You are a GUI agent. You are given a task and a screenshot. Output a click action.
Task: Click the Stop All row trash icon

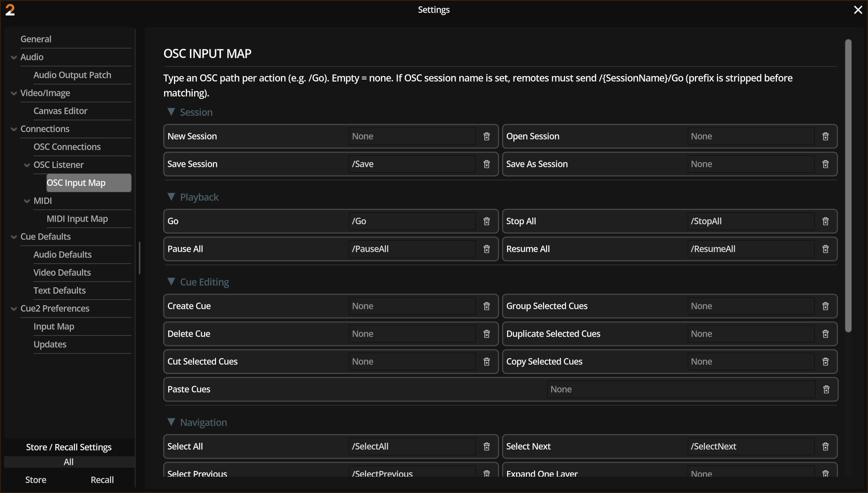(x=826, y=221)
